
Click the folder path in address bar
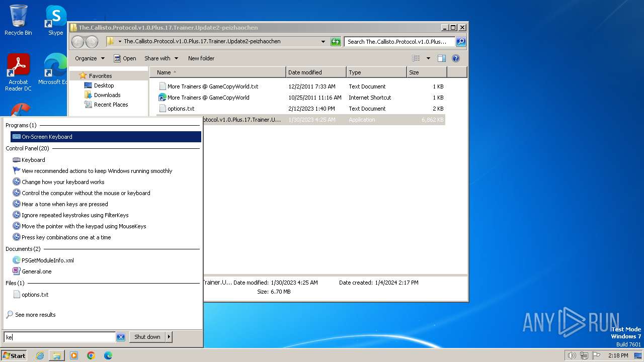[x=202, y=42]
